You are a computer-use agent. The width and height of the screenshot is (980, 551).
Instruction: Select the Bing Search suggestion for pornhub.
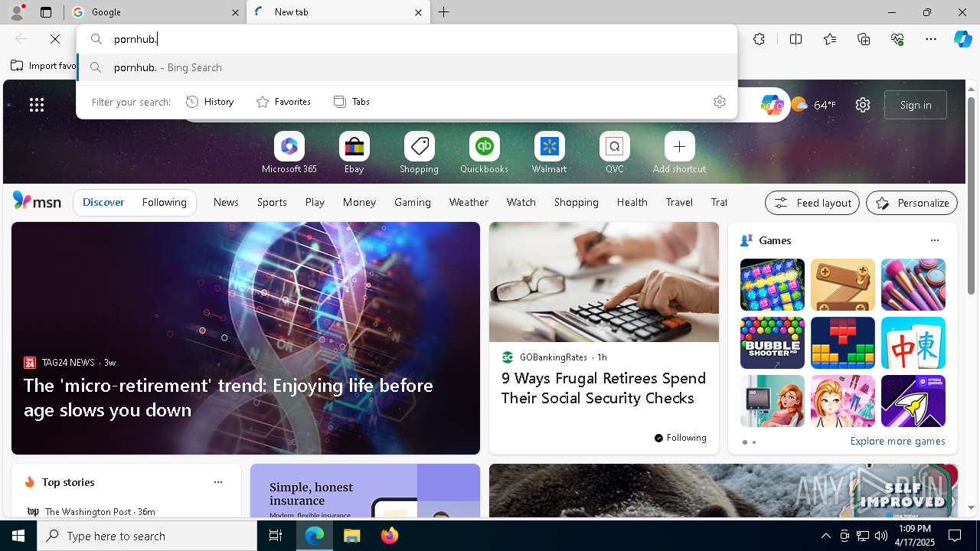(x=407, y=67)
